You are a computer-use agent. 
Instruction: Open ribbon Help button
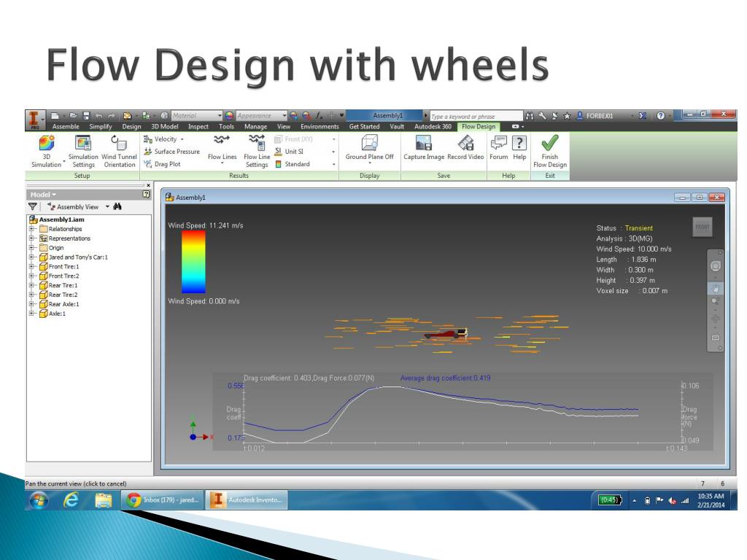pos(519,147)
